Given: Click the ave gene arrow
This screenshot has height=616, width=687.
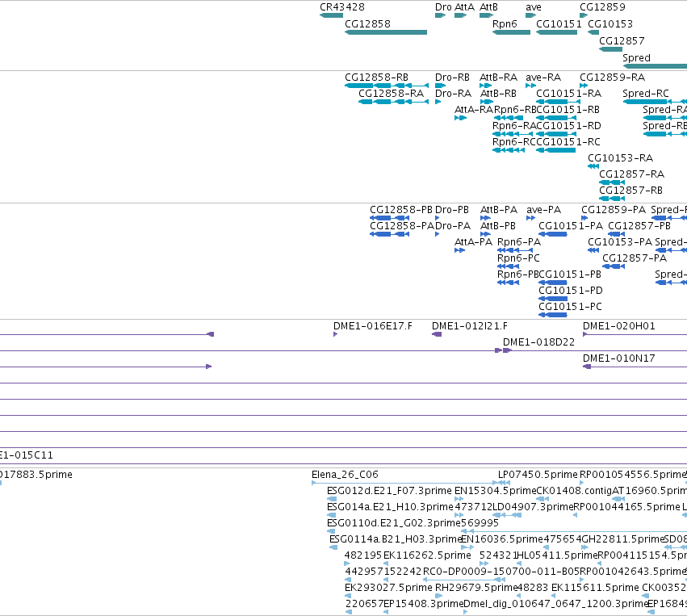Looking at the screenshot, I should pos(530,15).
